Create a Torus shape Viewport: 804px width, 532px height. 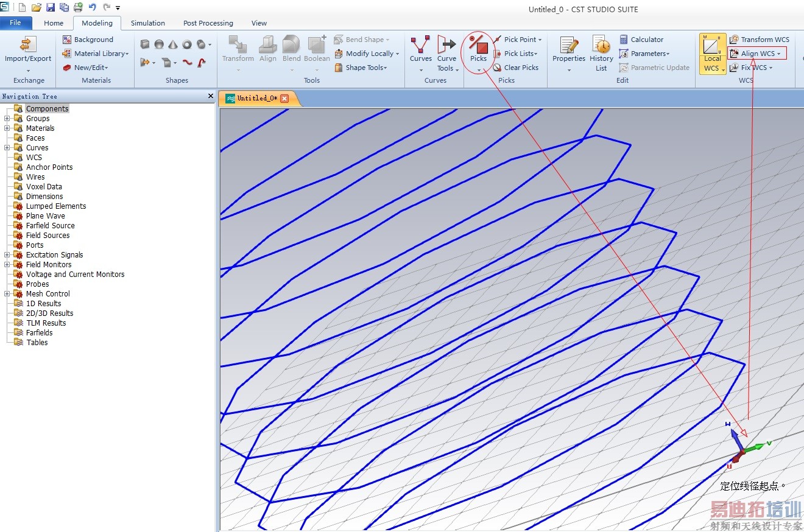point(187,44)
